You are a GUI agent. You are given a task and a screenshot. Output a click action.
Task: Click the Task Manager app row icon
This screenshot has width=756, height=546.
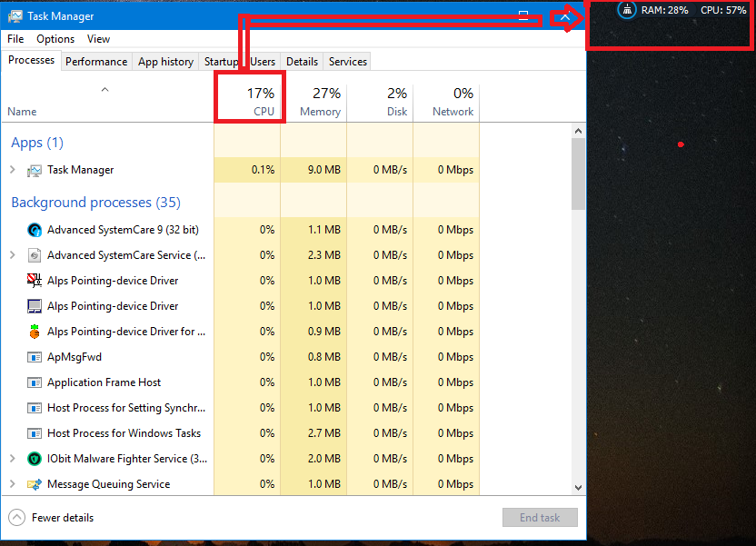tap(35, 170)
